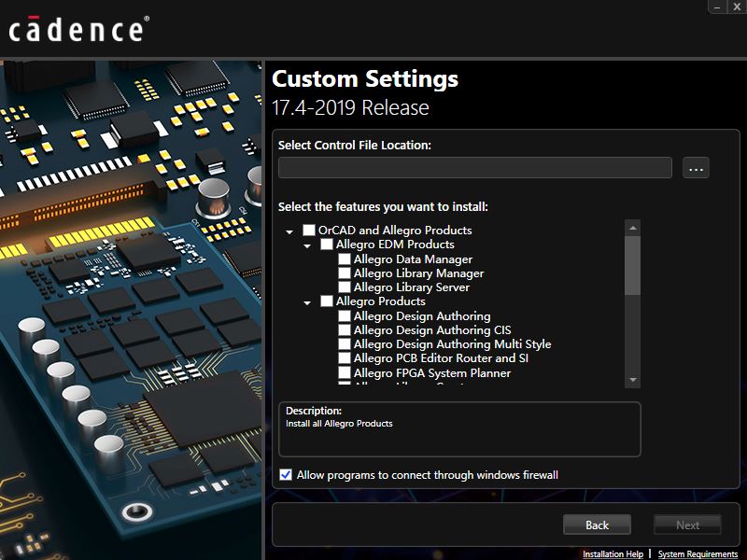The width and height of the screenshot is (747, 560).
Task: Click the feature list scroll up arrow
Action: point(633,228)
